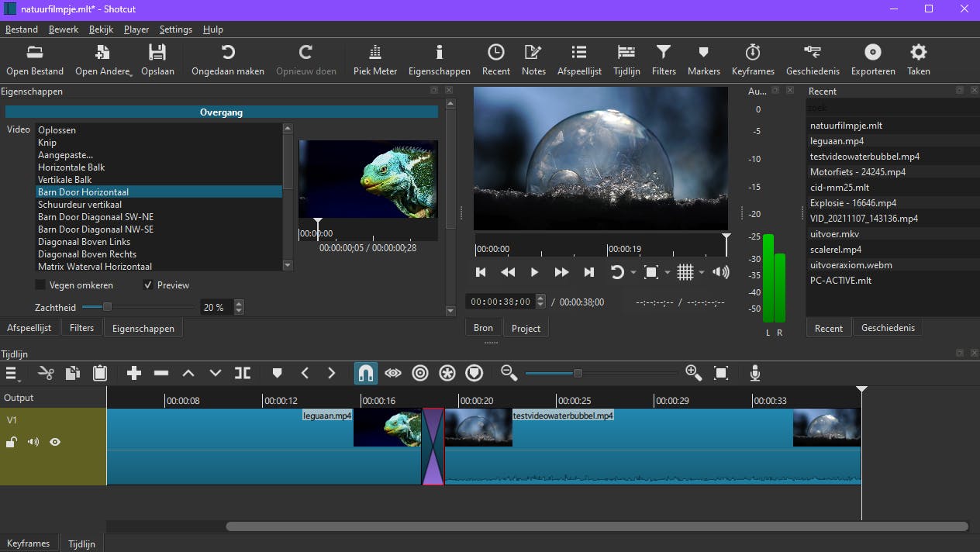Click the record audio microphone icon
This screenshot has width=980, height=552.
pos(754,373)
